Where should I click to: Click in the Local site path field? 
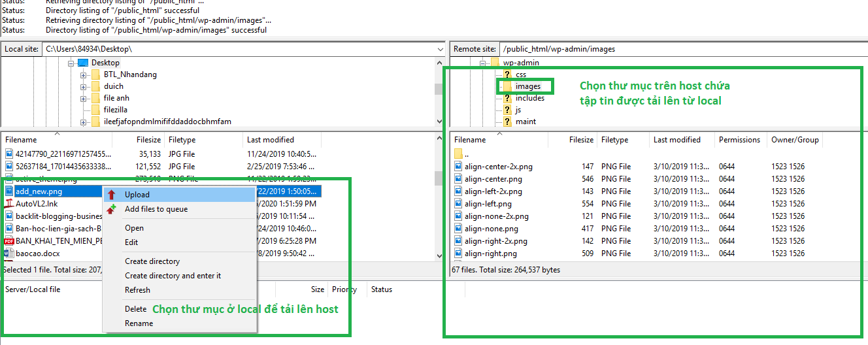click(x=239, y=49)
